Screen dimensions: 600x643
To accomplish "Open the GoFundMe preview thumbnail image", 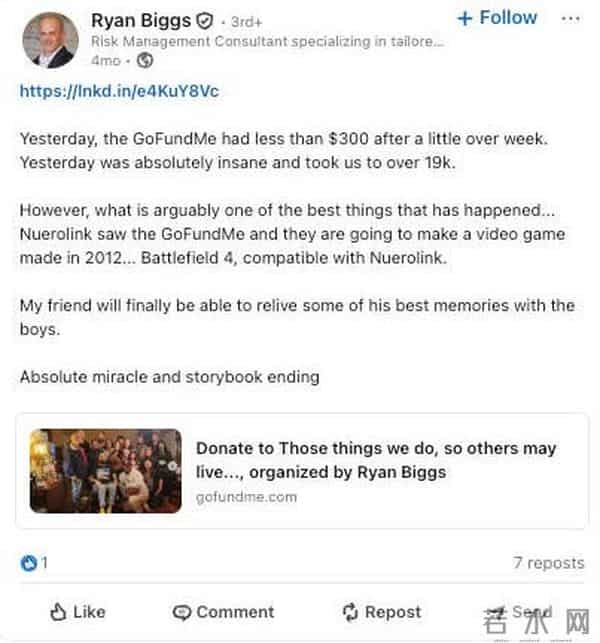I will (x=105, y=470).
